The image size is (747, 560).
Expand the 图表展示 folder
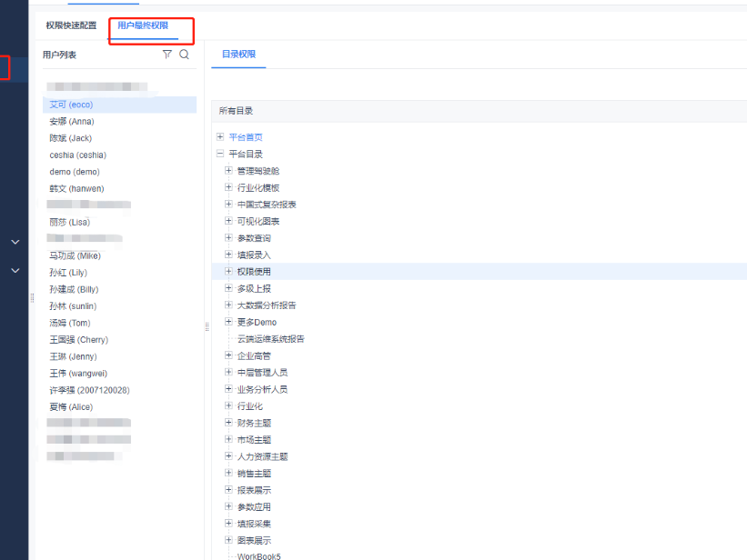coord(228,539)
